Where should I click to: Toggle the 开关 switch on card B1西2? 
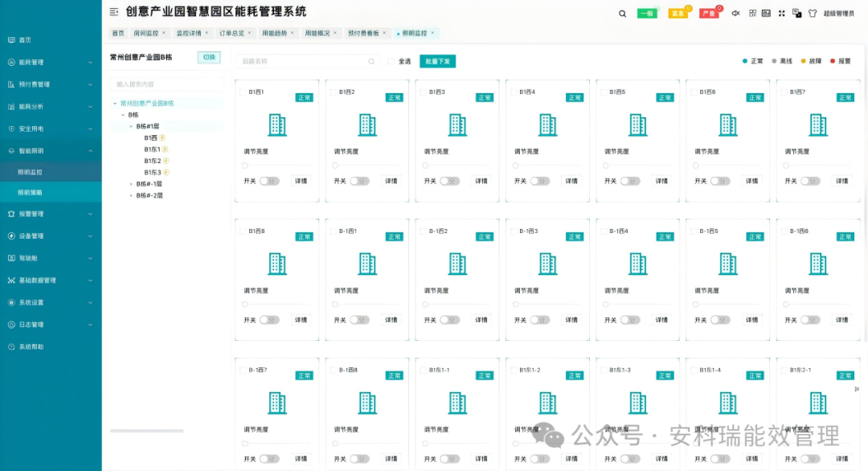(359, 181)
